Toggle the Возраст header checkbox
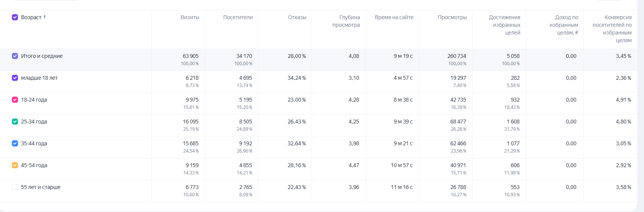This screenshot has height=212, width=644. point(15,17)
